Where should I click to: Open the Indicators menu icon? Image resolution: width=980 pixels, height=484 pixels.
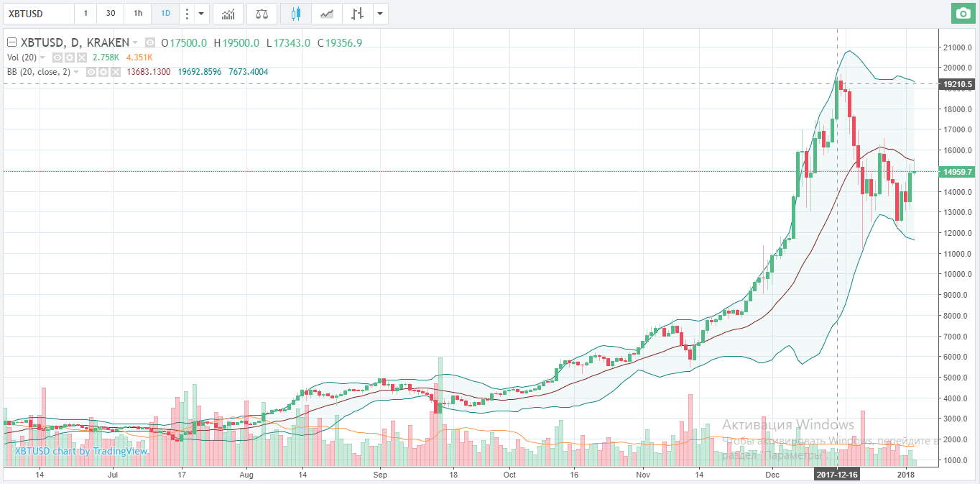pos(228,14)
